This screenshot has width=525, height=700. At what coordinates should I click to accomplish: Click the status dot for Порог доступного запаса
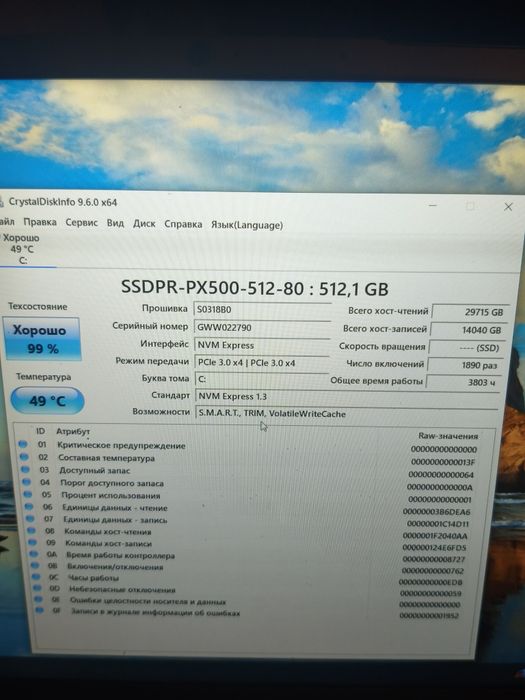pos(26,482)
